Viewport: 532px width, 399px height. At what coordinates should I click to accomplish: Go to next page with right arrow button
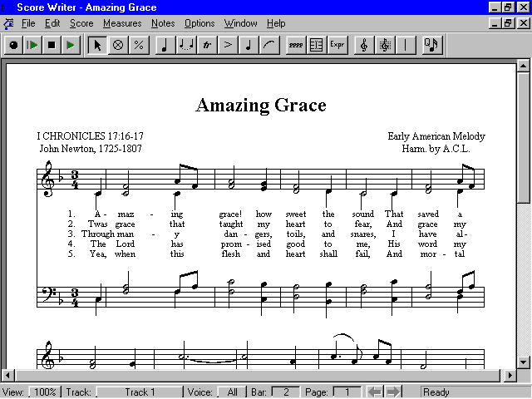pos(393,392)
